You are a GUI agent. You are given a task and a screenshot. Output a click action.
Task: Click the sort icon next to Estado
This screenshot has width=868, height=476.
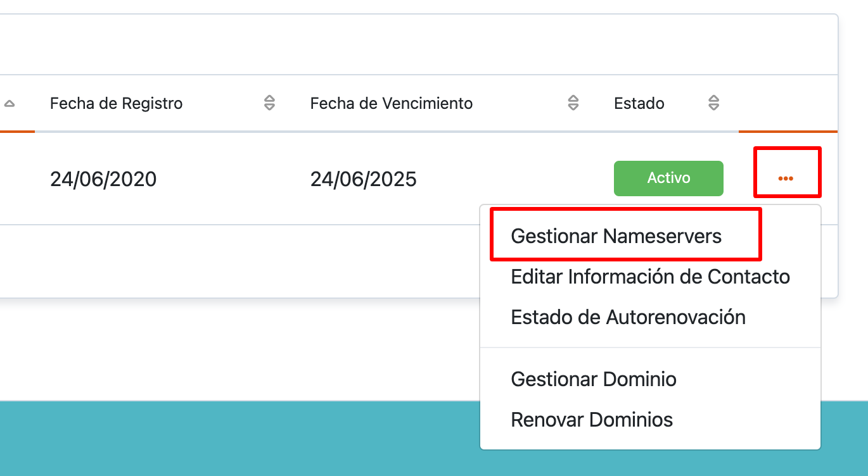coord(713,103)
